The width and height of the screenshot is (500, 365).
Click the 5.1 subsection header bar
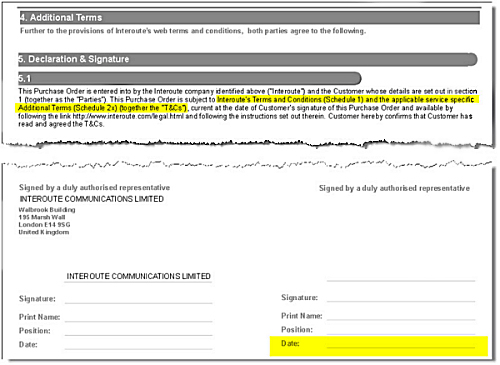click(190, 78)
